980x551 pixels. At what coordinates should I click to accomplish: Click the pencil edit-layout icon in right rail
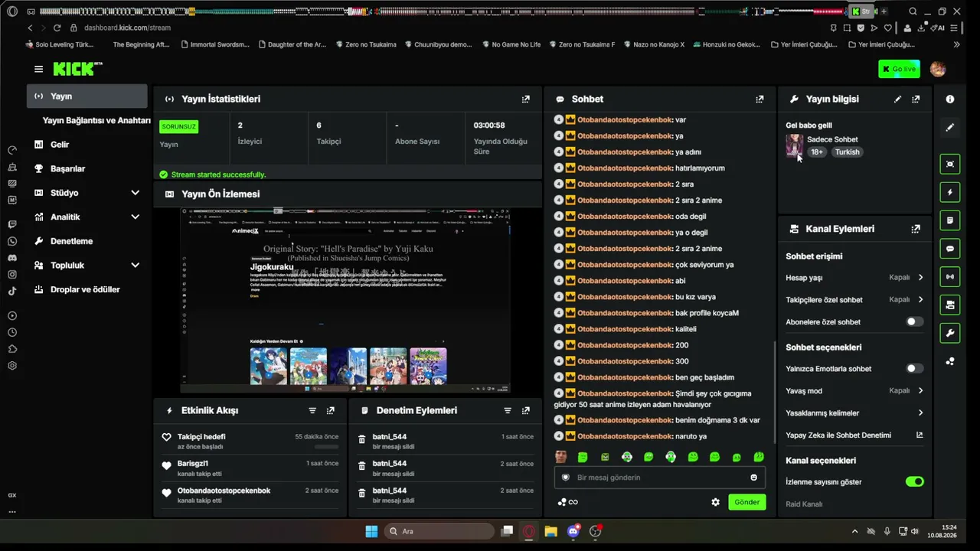(x=950, y=128)
